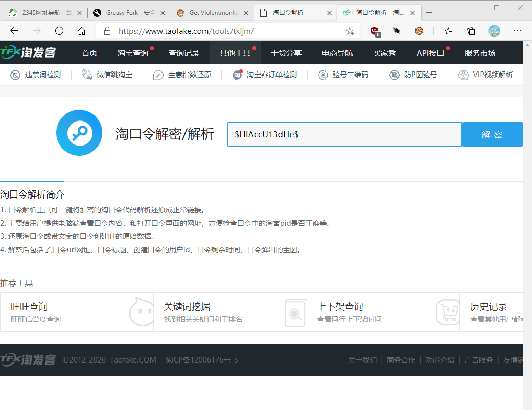Open the 淘宝查询 nav menu
Screen dimensions: 532x410
[133, 53]
